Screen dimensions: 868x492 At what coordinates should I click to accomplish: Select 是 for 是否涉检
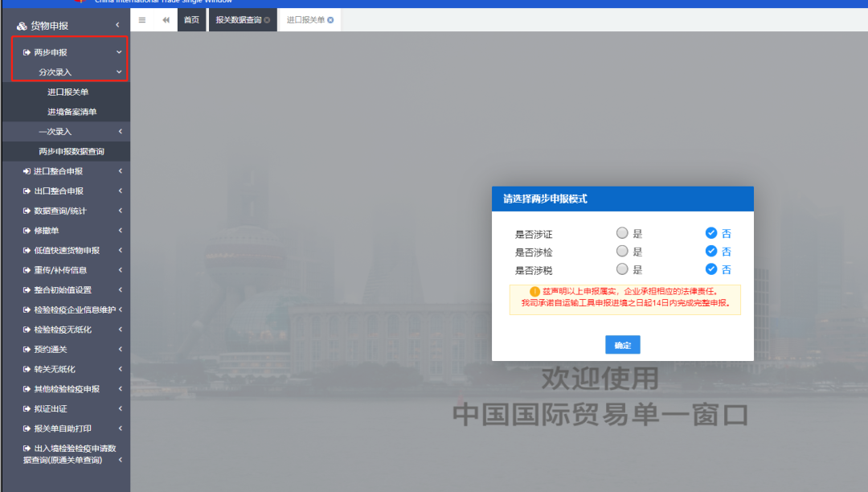pyautogui.click(x=622, y=252)
